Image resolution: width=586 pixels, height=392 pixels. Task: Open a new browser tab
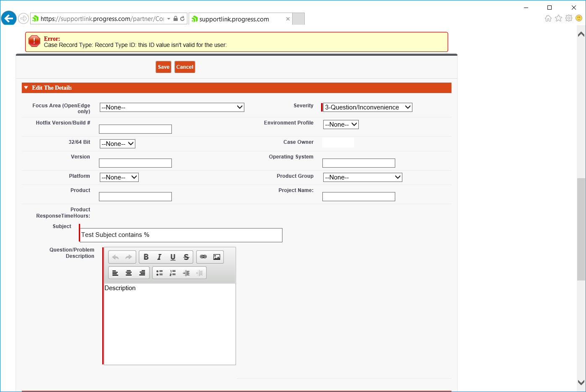pyautogui.click(x=298, y=19)
